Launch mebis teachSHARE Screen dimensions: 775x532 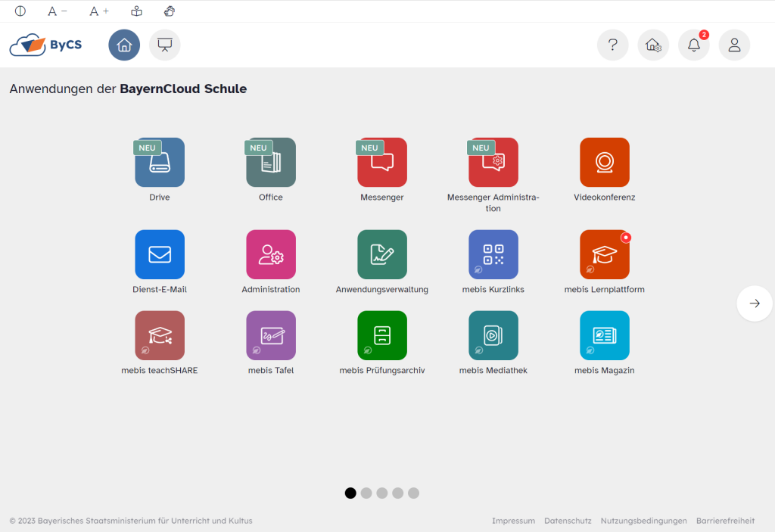coord(160,335)
